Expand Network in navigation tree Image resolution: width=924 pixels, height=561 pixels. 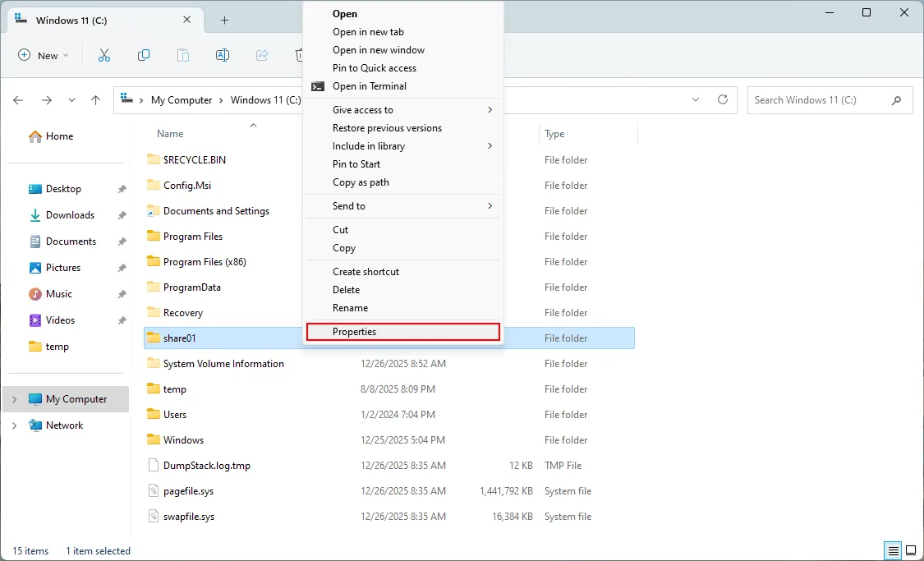pyautogui.click(x=14, y=425)
